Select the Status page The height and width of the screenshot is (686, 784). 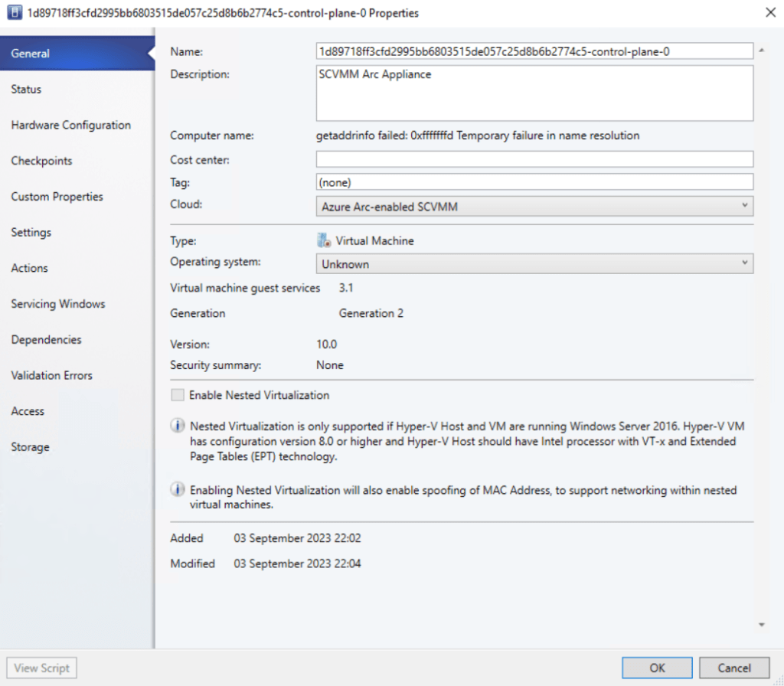pyautogui.click(x=26, y=90)
